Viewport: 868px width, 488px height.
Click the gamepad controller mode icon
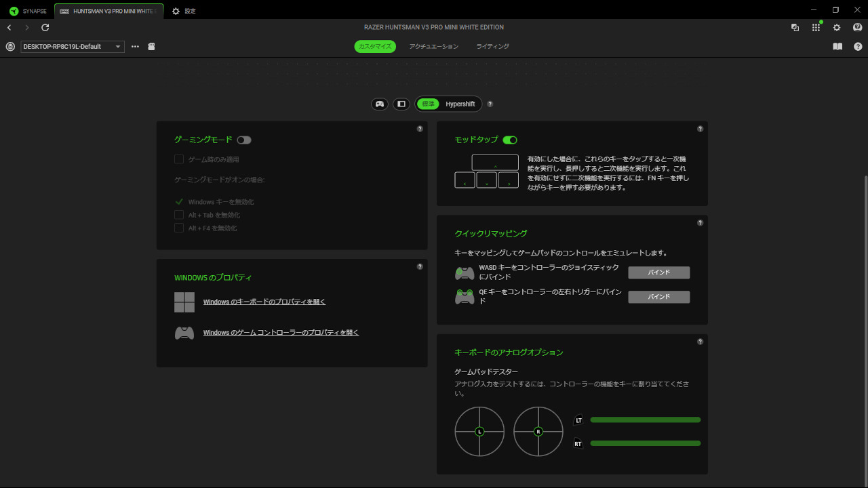pos(380,104)
